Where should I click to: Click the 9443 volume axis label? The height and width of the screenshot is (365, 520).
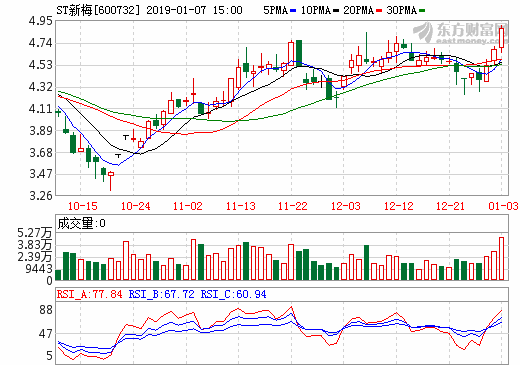pyautogui.click(x=39, y=269)
